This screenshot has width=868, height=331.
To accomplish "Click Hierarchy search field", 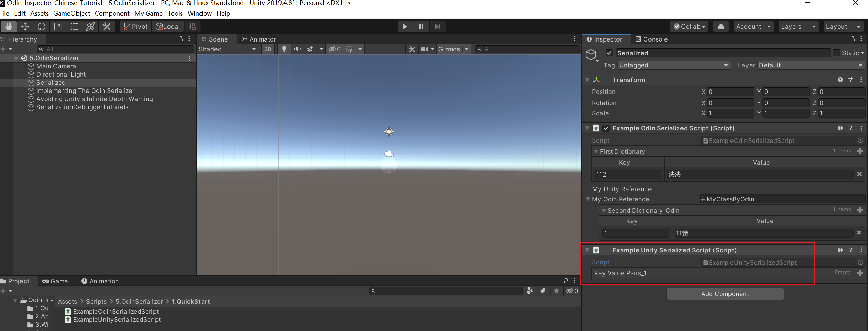I will pos(116,49).
